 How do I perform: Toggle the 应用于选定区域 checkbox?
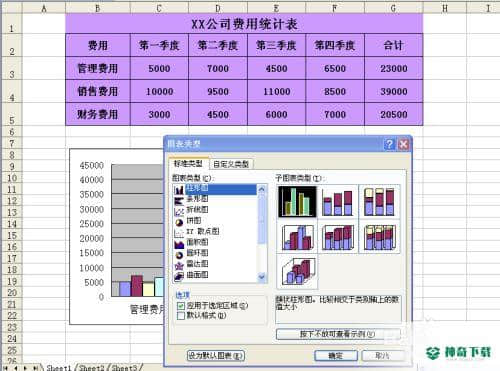(x=181, y=306)
